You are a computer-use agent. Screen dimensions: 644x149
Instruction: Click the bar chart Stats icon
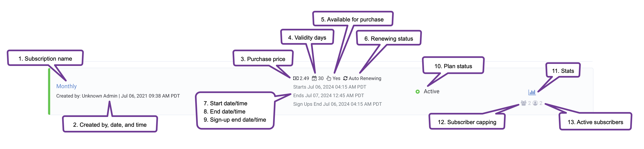pos(532,92)
